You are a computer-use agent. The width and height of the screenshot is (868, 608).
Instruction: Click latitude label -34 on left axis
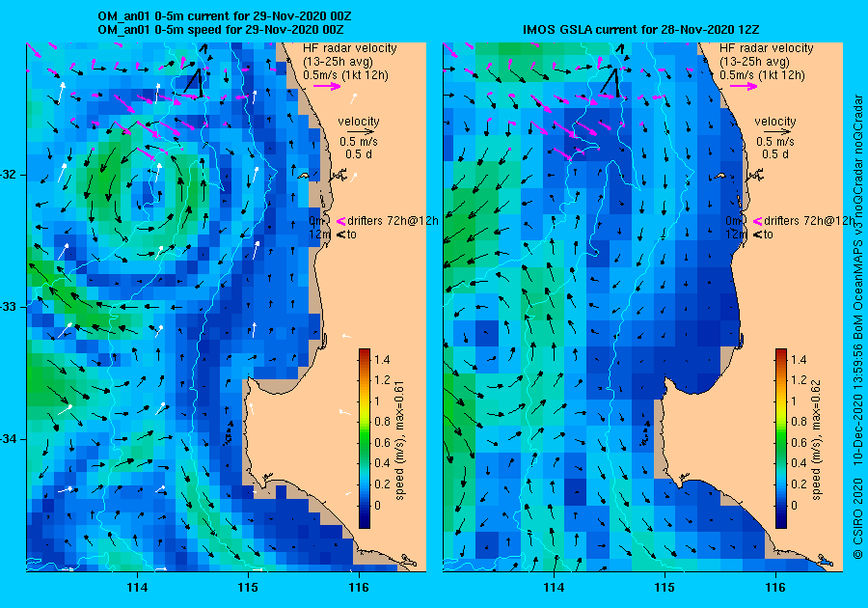click(10, 440)
